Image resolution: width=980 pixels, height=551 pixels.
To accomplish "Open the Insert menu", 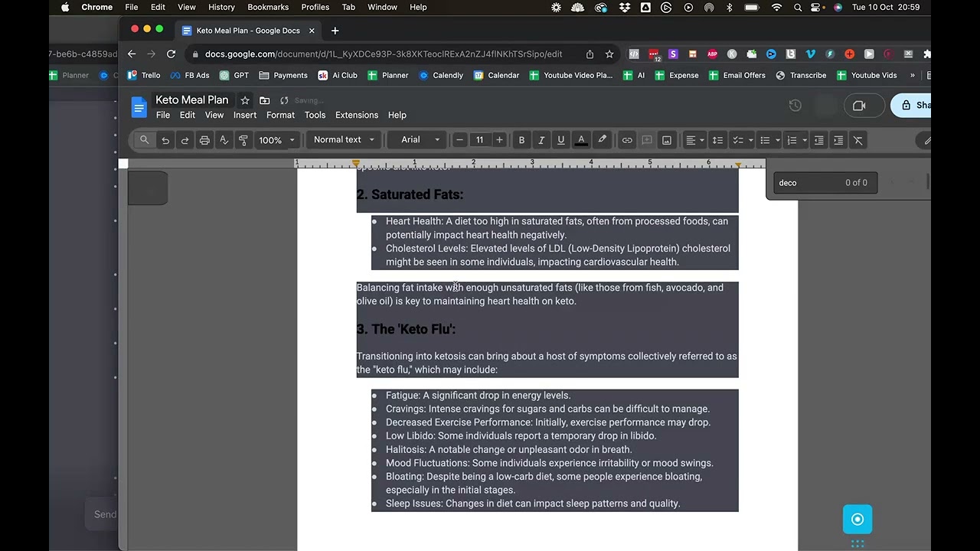I will (245, 115).
